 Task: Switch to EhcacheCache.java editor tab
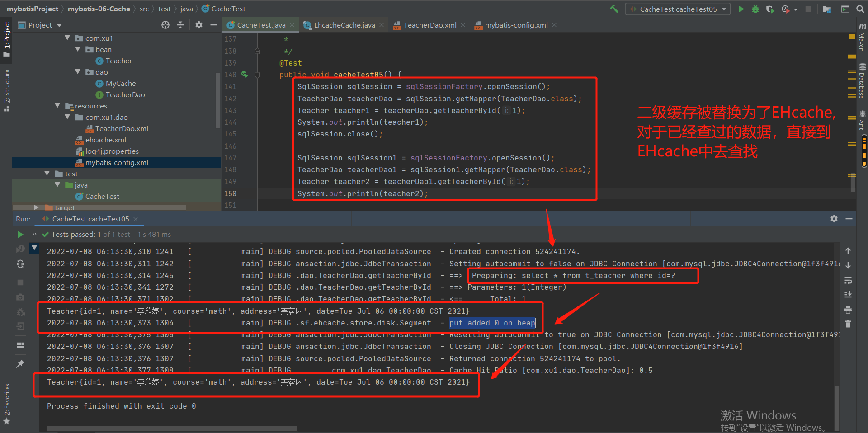click(x=344, y=25)
